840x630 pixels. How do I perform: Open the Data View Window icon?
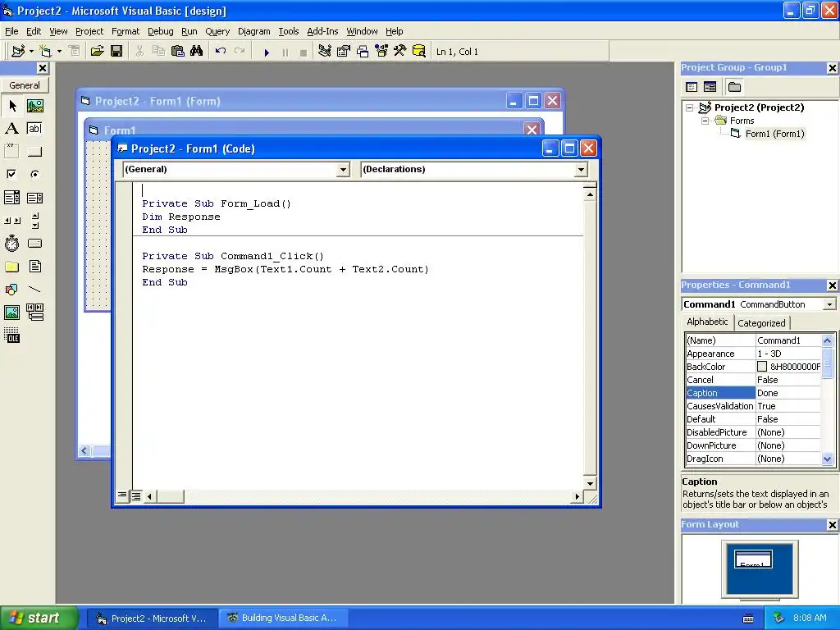pyautogui.click(x=419, y=52)
